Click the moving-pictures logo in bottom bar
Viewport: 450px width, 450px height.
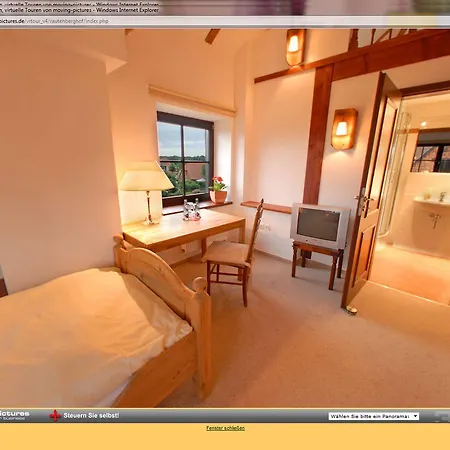tap(14, 415)
